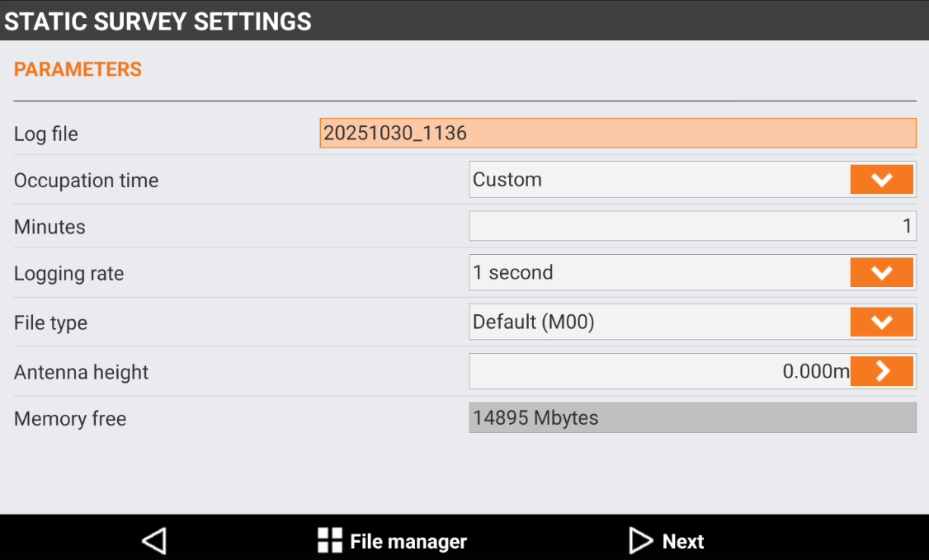Click the File manager grid icon
The image size is (929, 560).
coord(330,541)
